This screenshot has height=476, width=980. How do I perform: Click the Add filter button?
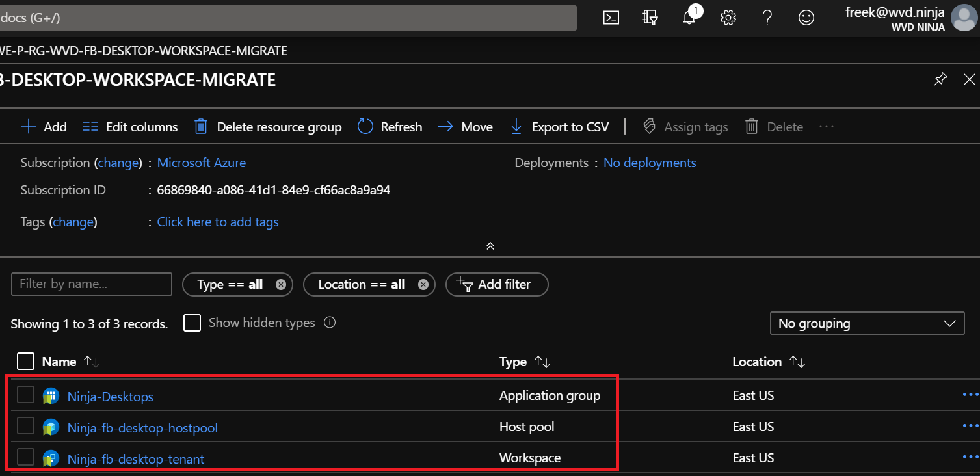coord(497,284)
